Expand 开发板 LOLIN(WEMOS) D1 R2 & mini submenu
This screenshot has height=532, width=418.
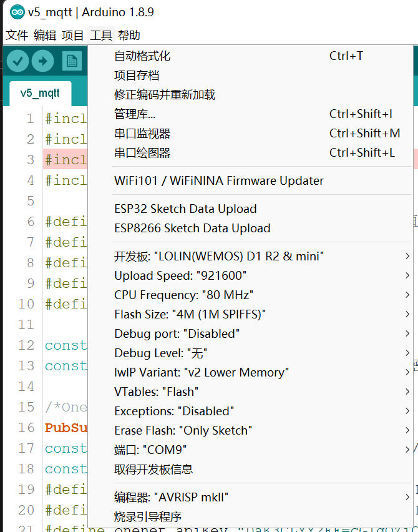(250, 256)
